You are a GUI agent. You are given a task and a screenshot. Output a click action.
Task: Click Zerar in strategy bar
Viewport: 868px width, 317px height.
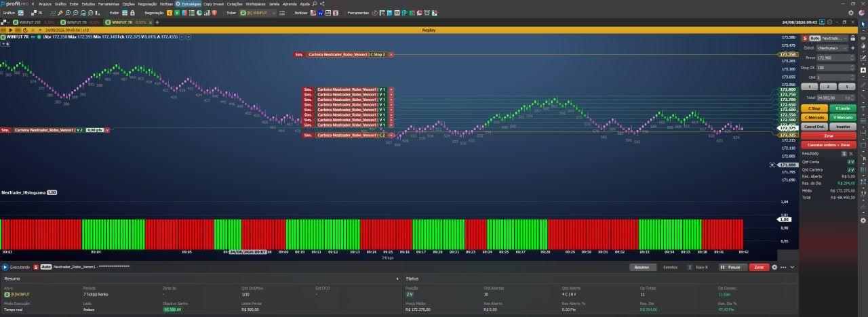(759, 268)
